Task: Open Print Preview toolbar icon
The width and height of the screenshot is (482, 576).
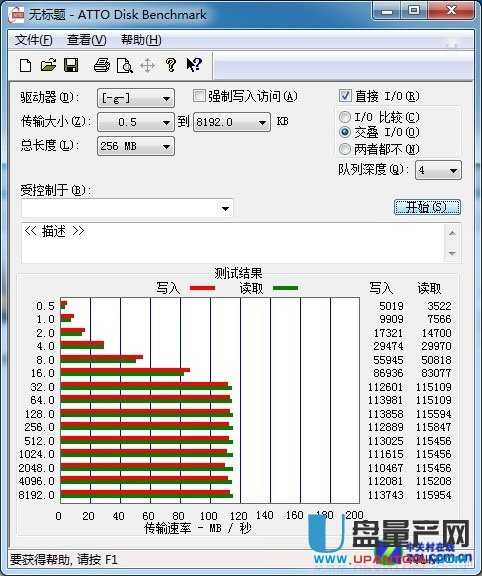Action: [x=125, y=66]
